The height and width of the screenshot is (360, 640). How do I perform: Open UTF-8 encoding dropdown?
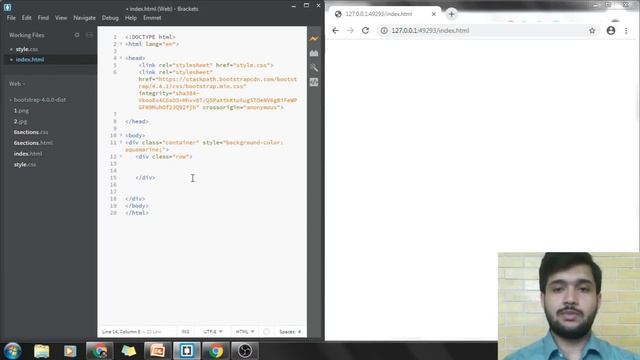213,332
